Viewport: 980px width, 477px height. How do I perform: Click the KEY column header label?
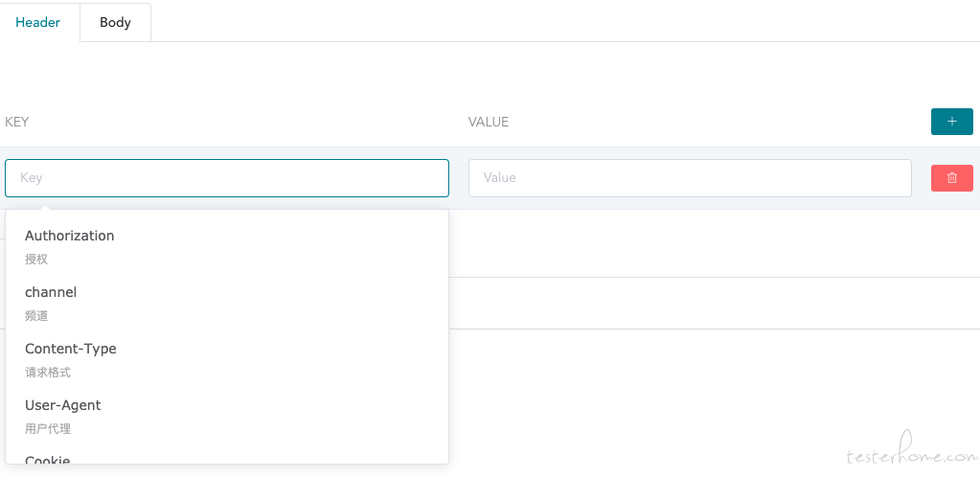(17, 122)
